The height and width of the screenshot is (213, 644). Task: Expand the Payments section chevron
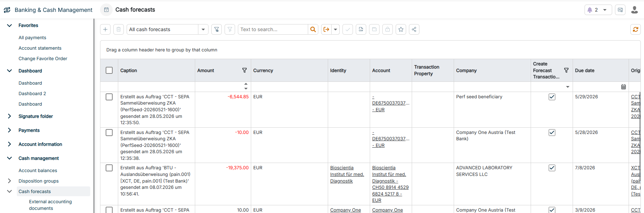pyautogui.click(x=9, y=130)
